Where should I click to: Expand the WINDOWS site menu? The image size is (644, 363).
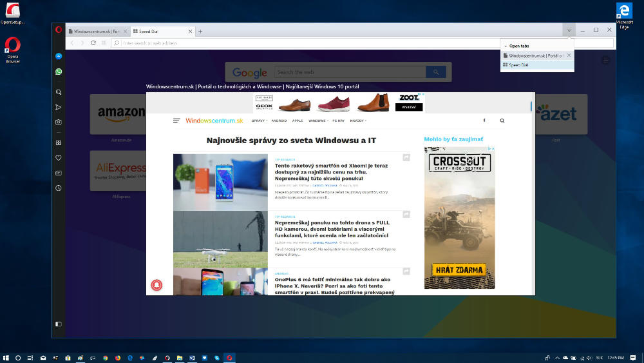coord(318,121)
